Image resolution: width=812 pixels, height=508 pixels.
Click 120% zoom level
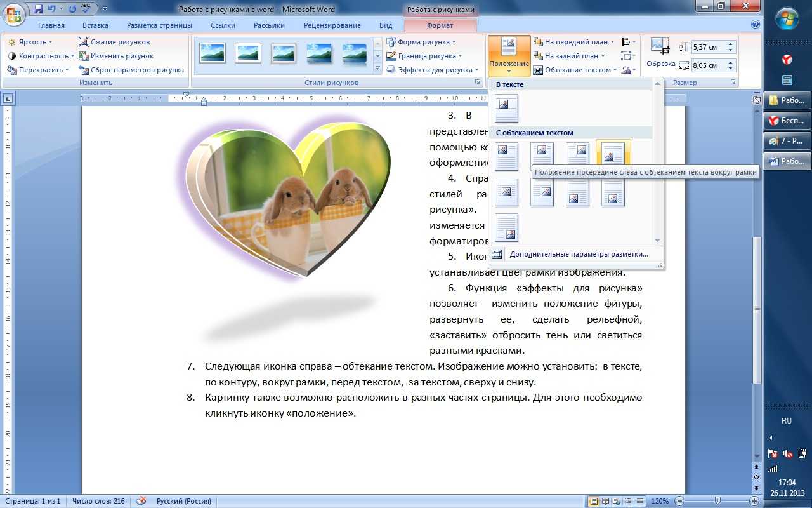point(660,501)
